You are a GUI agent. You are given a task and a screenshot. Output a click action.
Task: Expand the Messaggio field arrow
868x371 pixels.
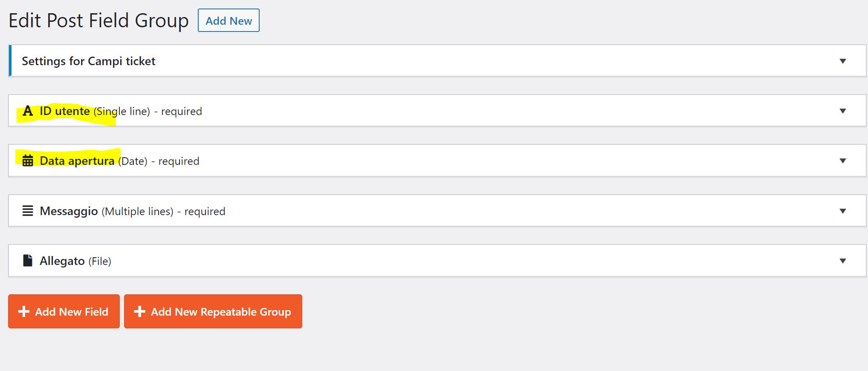click(x=843, y=211)
